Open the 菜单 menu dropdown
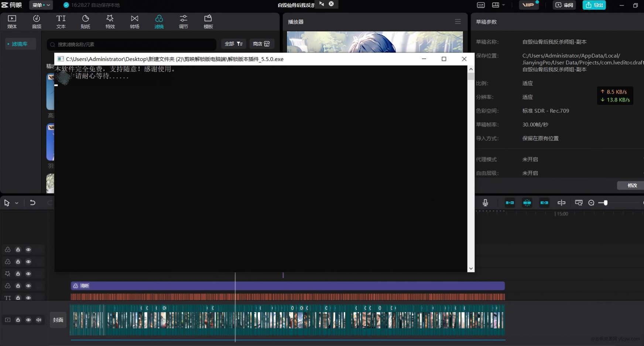Screen dimensions: 644x346 coord(41,5)
